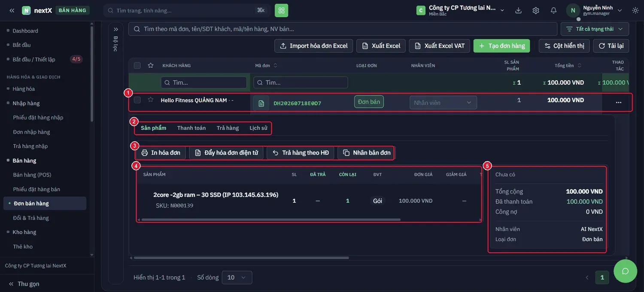Screen dimensions: 644x292
Task: Toggle the light/dark theme sun icon
Action: tap(635, 10)
